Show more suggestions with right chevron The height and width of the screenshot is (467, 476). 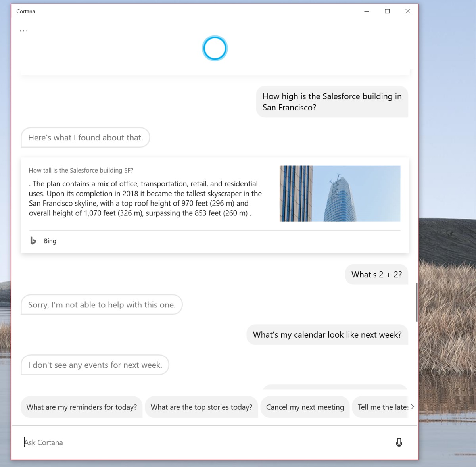[412, 407]
